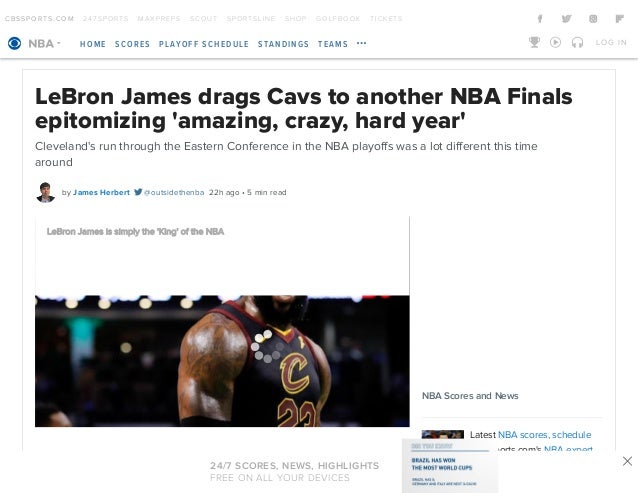The width and height of the screenshot is (638, 493).
Task: Open the PLAYOFF SCHEDULE nav item
Action: pyautogui.click(x=203, y=44)
